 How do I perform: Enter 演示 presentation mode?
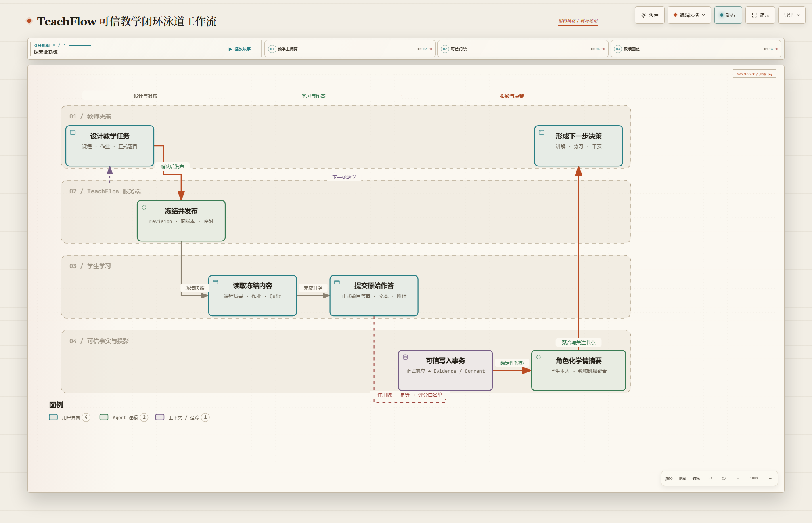point(760,15)
